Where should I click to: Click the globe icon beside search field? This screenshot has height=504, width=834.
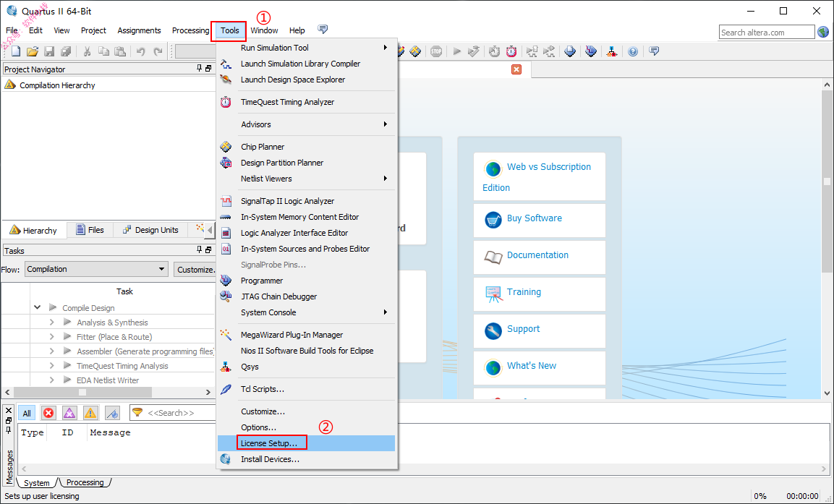823,33
